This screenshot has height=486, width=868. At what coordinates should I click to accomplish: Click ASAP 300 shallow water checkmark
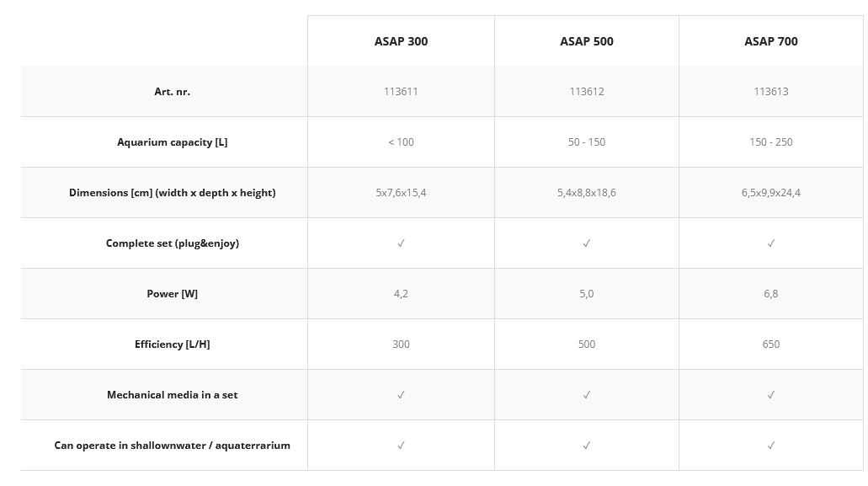(x=401, y=446)
